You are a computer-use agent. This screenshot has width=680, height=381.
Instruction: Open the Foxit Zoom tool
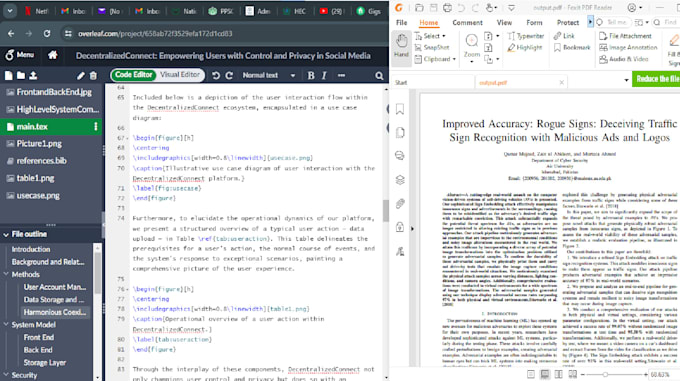click(471, 47)
